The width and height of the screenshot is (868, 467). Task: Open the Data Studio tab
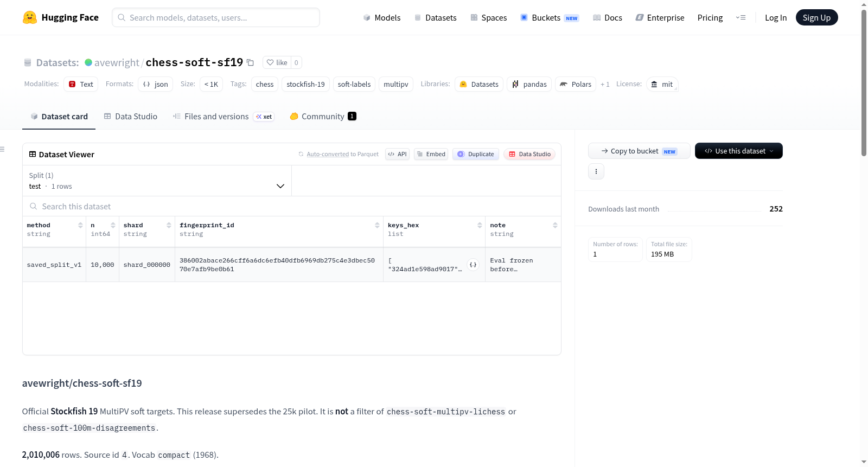[x=131, y=116]
